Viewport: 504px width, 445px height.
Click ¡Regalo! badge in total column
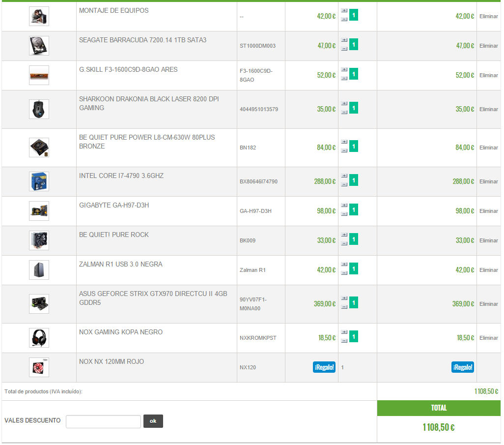[463, 367]
